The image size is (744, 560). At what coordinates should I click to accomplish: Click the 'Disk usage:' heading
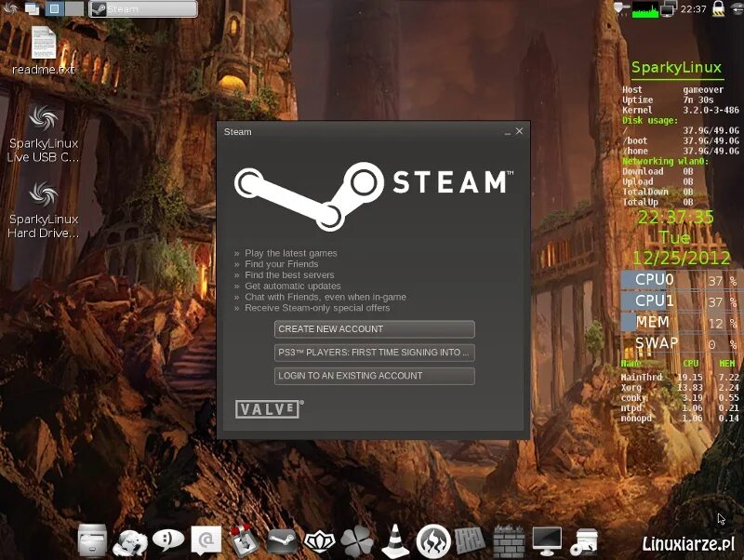pos(650,121)
